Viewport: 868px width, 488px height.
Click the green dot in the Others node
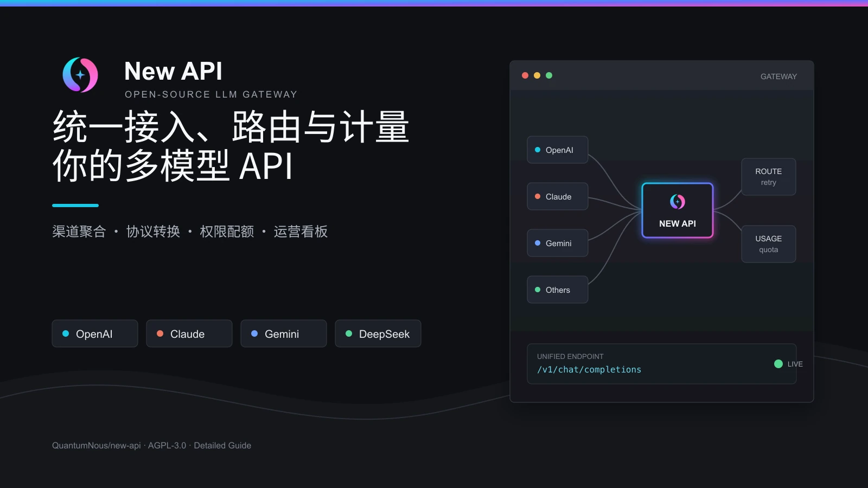[538, 290]
